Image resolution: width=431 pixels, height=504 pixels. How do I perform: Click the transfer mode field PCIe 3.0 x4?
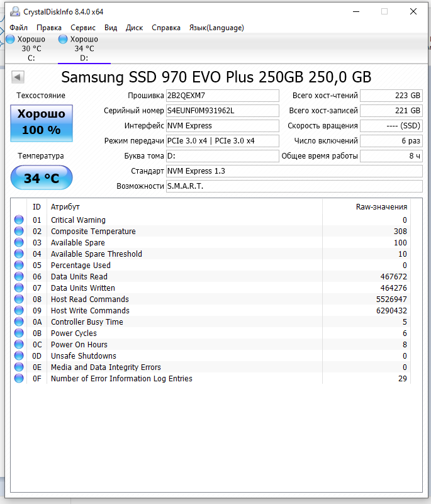point(222,141)
